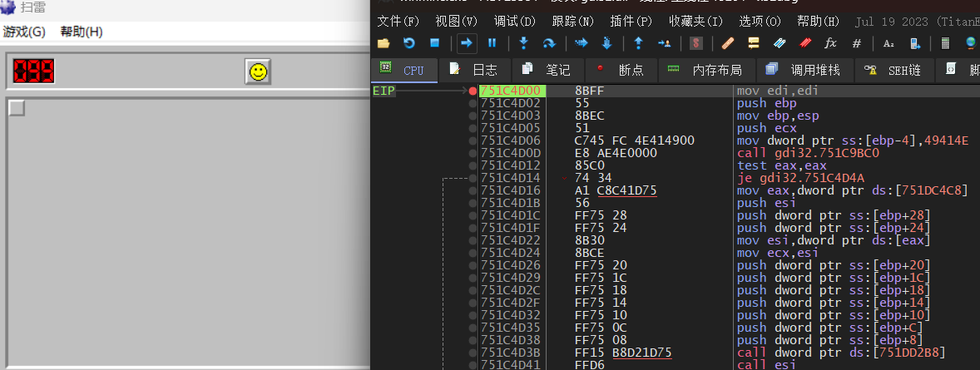980x370 pixels.
Task: Show the Comments view icon
Action: pos(753,43)
